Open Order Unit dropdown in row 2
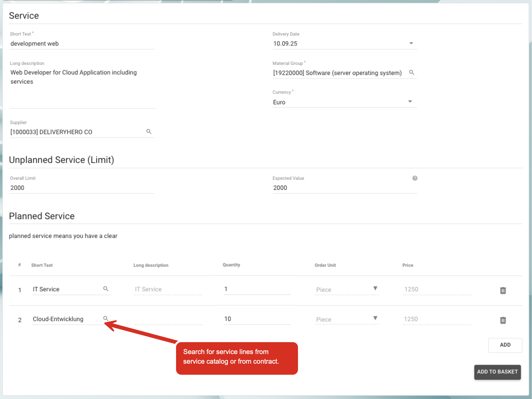This screenshot has width=532, height=399. 375,318
